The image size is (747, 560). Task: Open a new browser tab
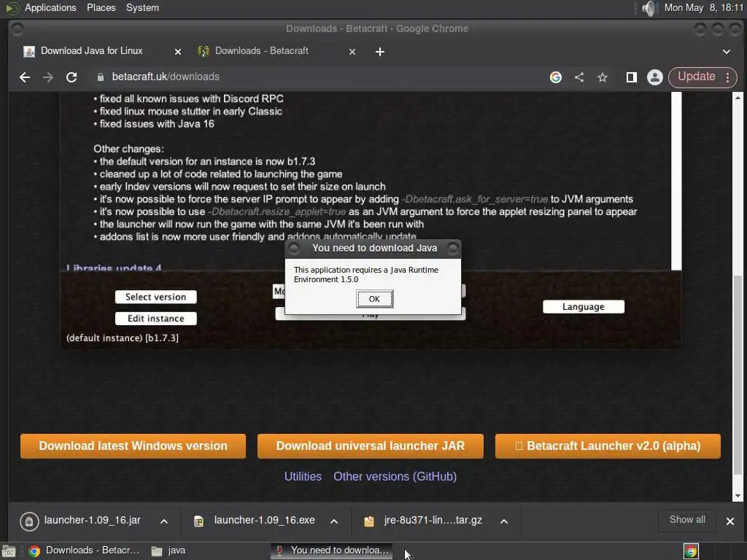379,52
